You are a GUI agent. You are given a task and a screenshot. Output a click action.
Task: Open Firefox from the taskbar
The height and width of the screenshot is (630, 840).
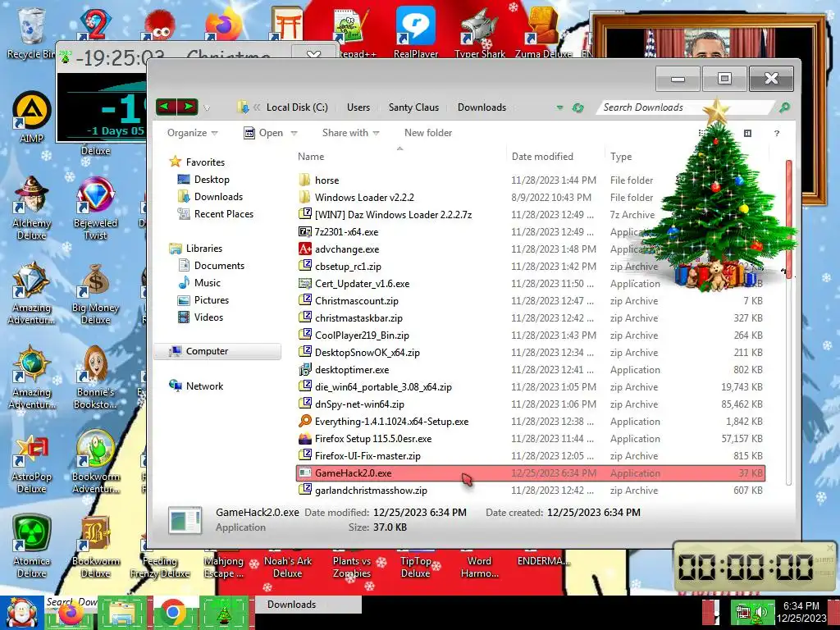click(x=71, y=614)
